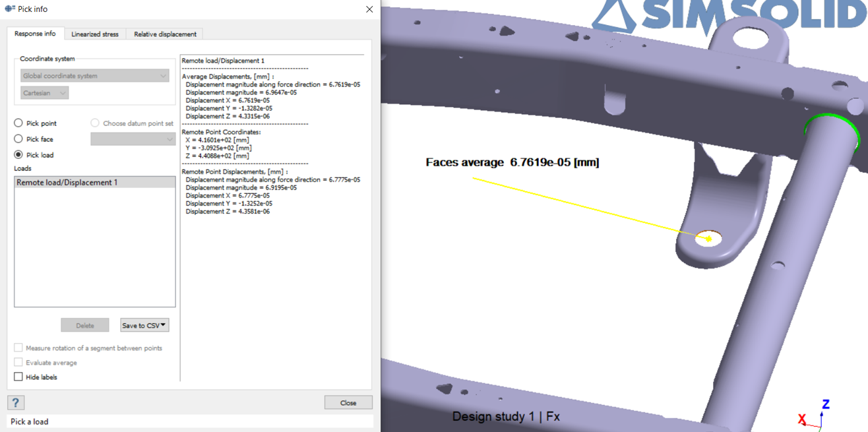Viewport: 868px width, 432px height.
Task: Close the Pick info dialog with X
Action: (369, 9)
